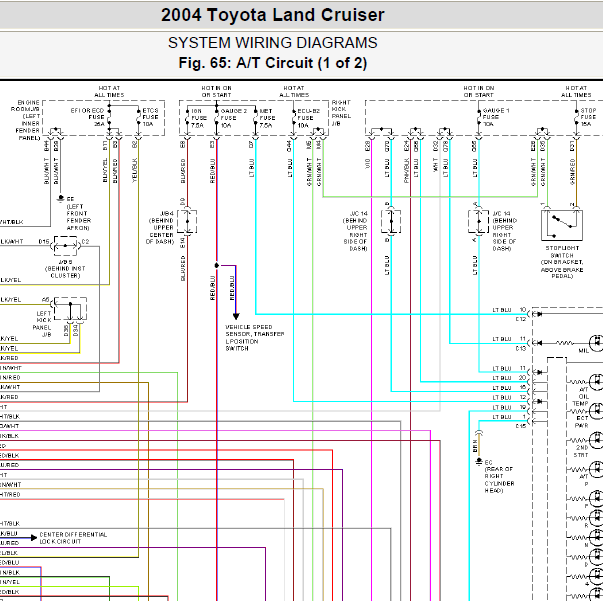Click the arrow pointing to Vehicle Speed Sensor
Screen dimensions: 603x601
click(236, 316)
